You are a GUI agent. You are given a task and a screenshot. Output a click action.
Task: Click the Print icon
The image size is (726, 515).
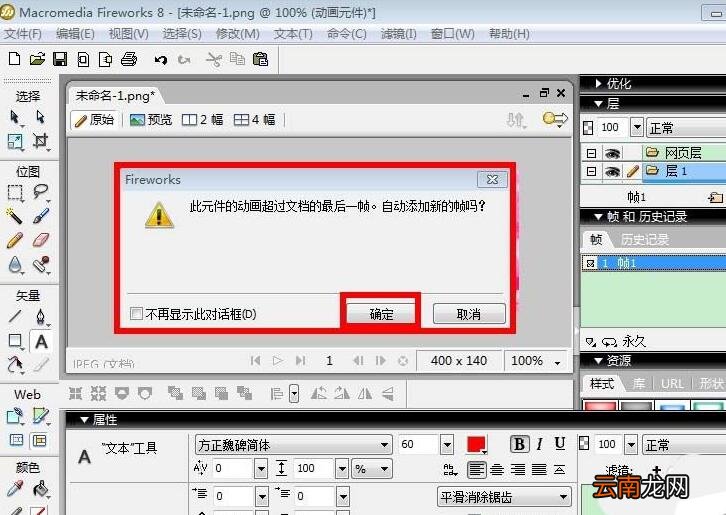point(129,59)
